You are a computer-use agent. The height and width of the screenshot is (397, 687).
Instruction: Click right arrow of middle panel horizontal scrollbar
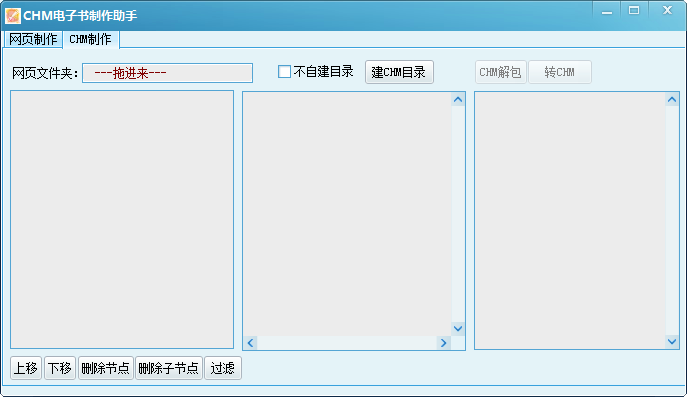[443, 343]
